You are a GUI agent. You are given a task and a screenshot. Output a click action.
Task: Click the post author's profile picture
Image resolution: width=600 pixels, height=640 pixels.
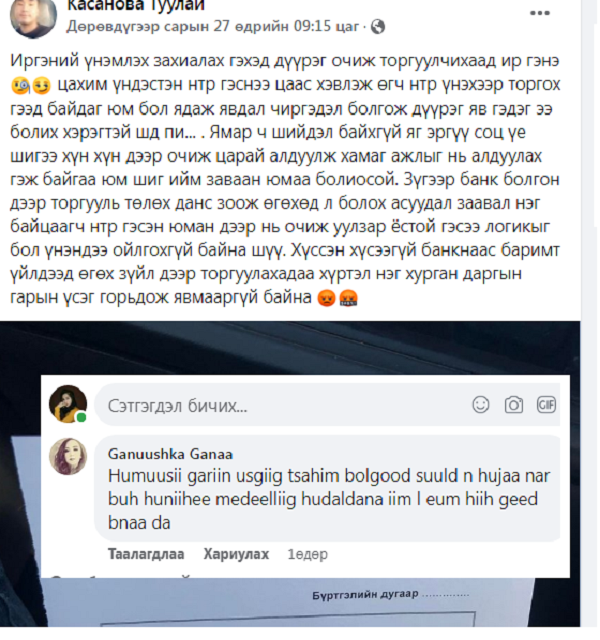coord(33,16)
